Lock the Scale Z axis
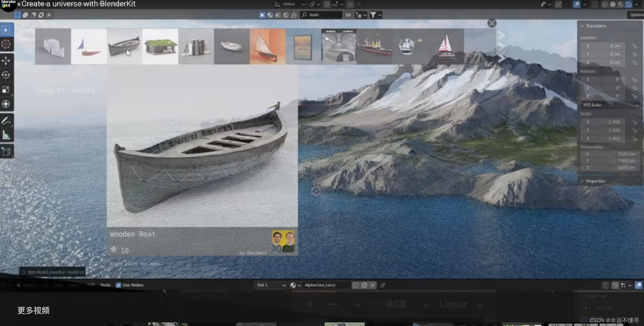 pyautogui.click(x=634, y=139)
